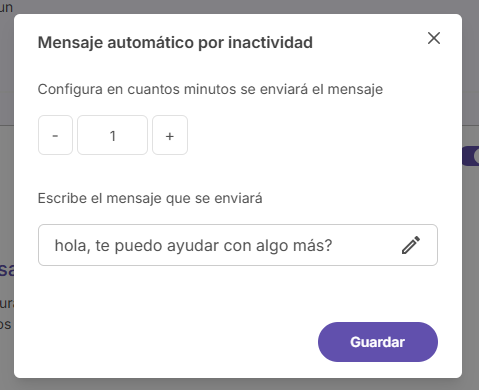The image size is (479, 390).
Task: Click the minutes value field showing 1
Action: (113, 135)
